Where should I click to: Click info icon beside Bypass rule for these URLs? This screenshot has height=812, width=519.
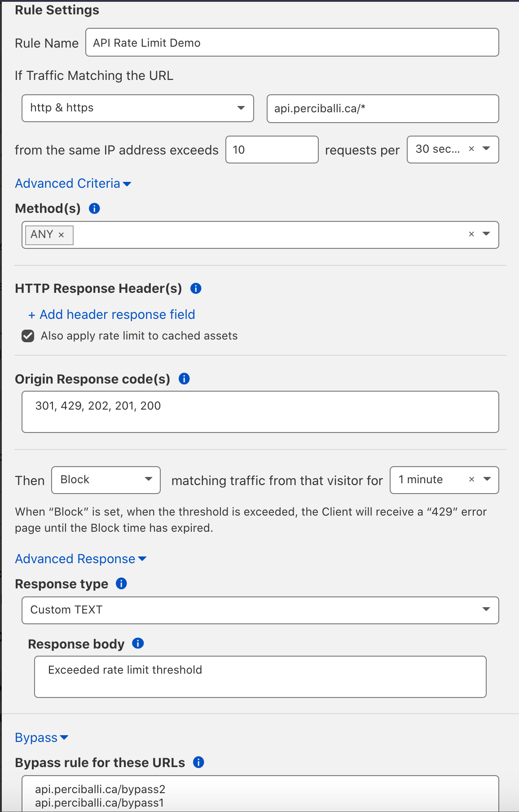pos(198,762)
